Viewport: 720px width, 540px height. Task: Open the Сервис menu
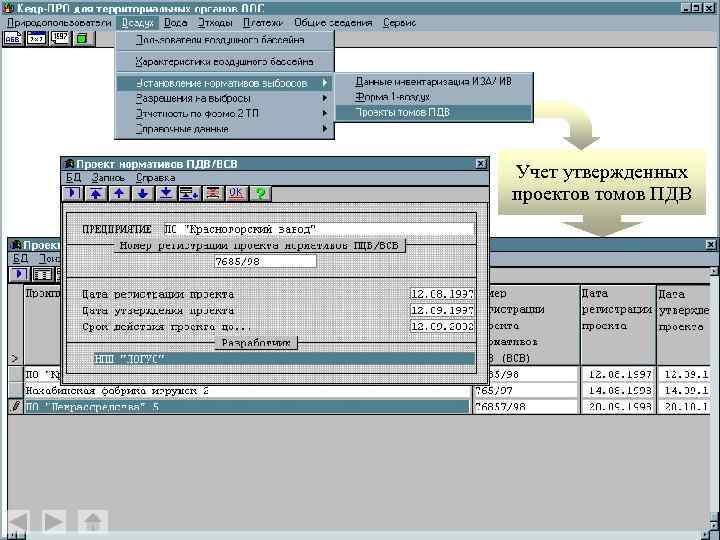point(399,22)
